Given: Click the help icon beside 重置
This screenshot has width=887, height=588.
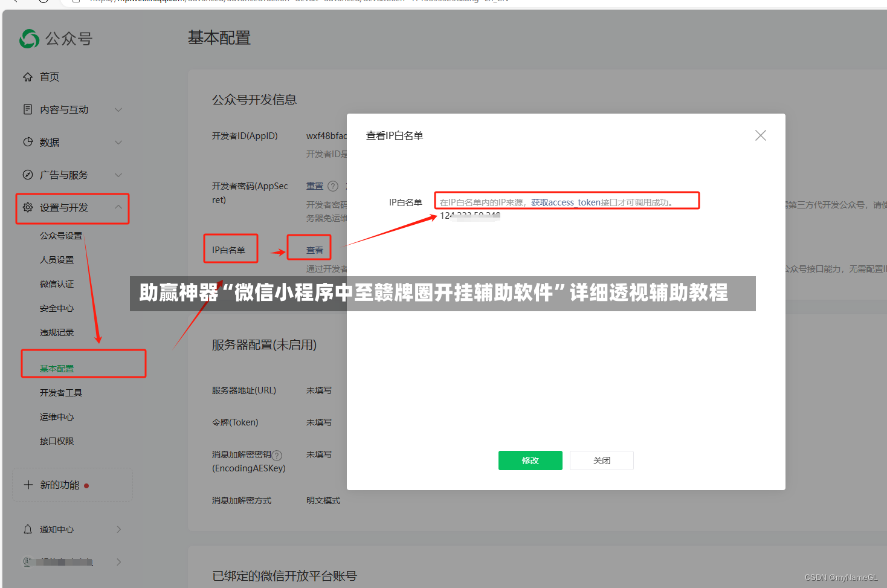Looking at the screenshot, I should coord(333,186).
